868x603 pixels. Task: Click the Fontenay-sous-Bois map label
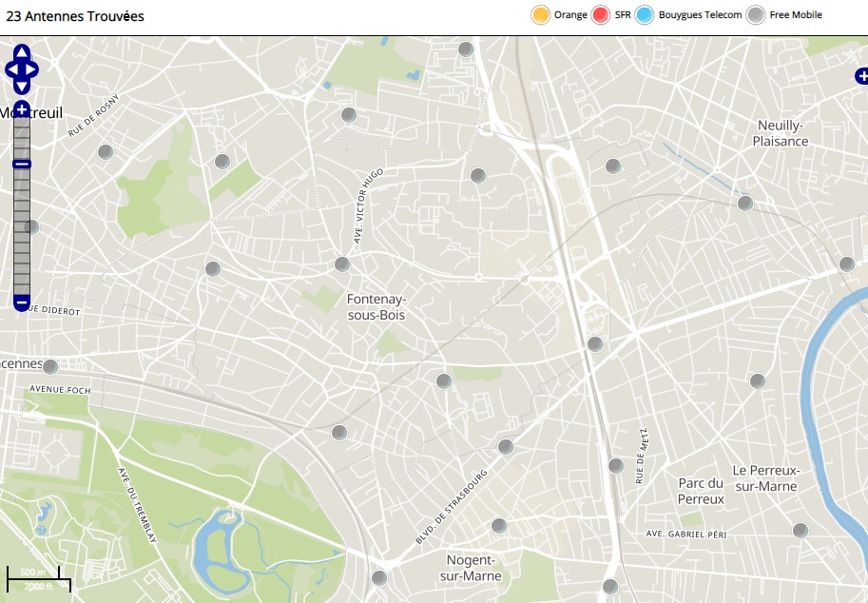376,306
